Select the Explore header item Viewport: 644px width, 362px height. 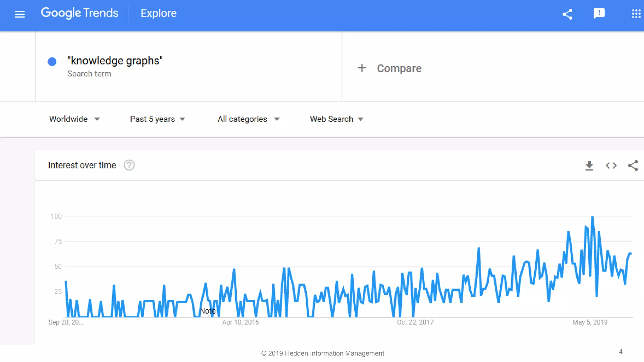(158, 13)
